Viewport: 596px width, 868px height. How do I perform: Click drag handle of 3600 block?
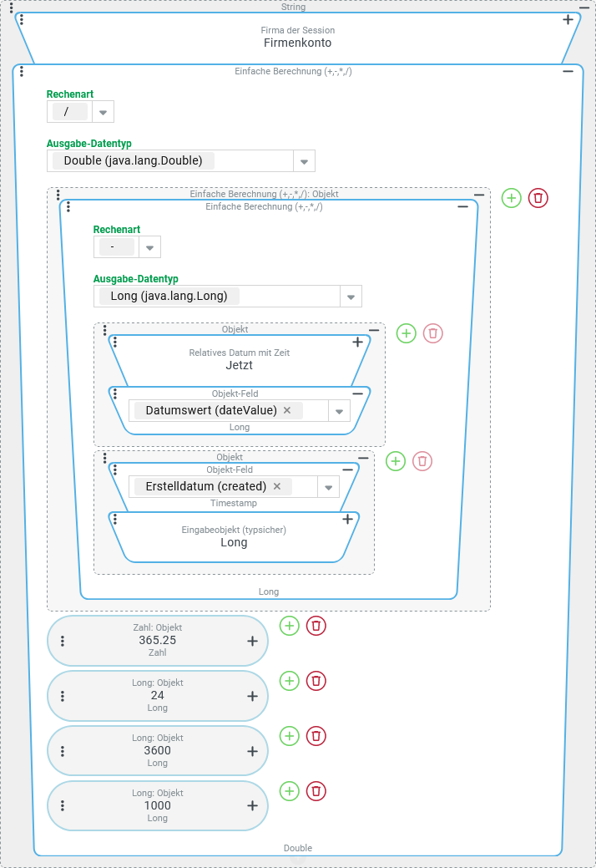tap(63, 751)
